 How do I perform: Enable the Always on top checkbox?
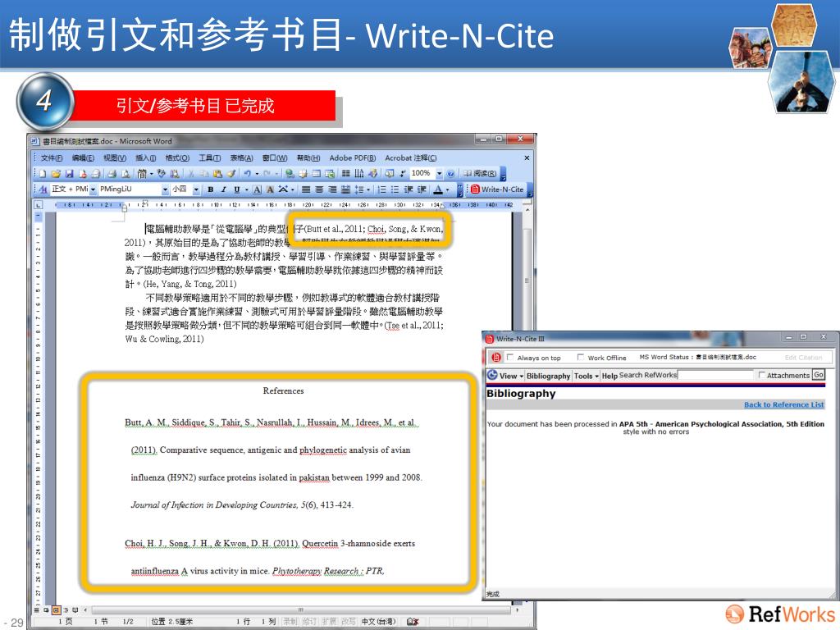tap(510, 358)
